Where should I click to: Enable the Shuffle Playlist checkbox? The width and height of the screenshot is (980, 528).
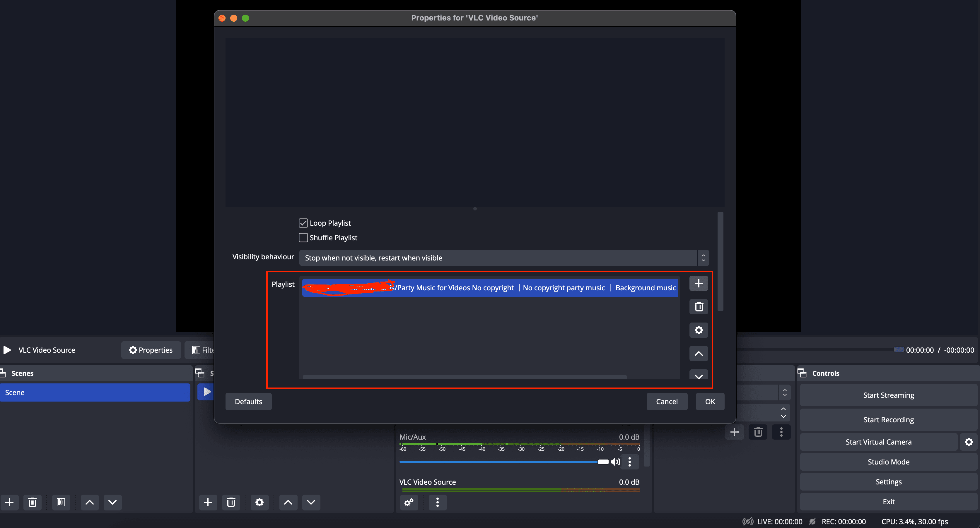pos(303,237)
